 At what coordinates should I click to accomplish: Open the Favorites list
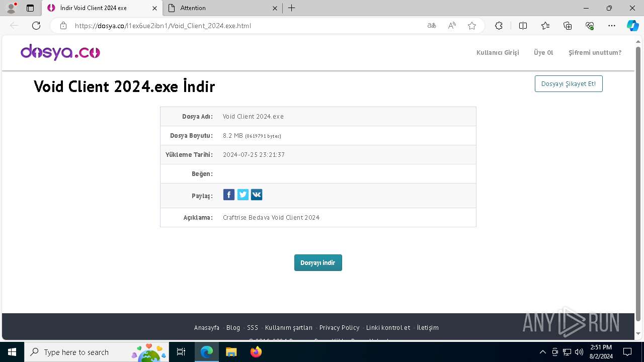[545, 26]
